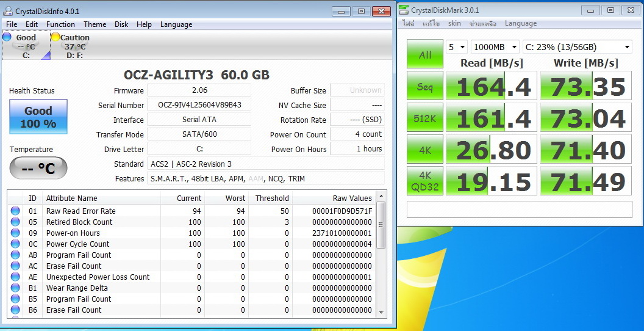Click the Transfer Mode field SATA/600

pos(199,134)
